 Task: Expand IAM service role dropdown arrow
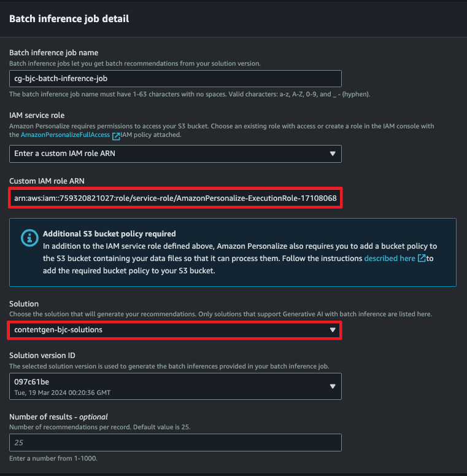[x=333, y=154]
